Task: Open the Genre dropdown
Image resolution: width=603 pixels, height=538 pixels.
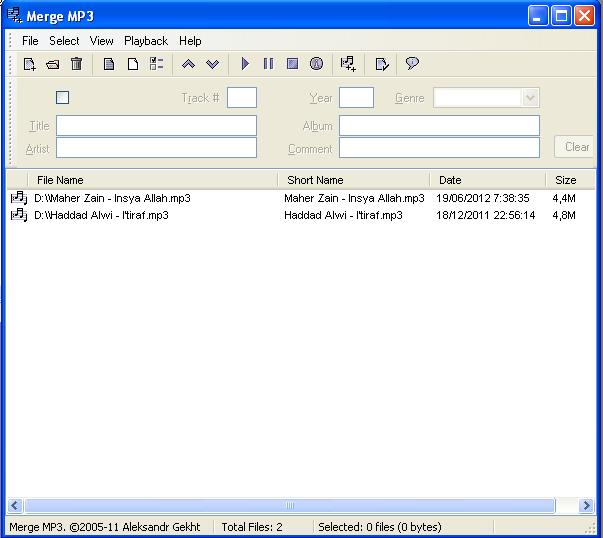Action: (x=530, y=98)
